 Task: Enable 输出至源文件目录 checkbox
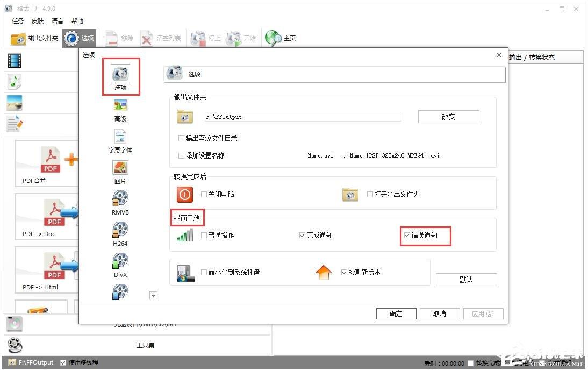(181, 138)
